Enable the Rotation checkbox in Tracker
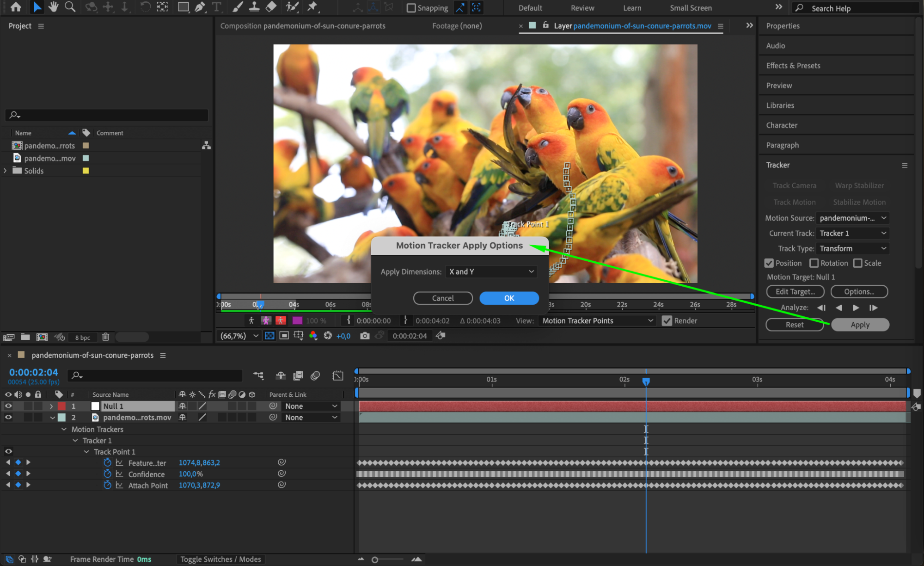 coord(814,263)
